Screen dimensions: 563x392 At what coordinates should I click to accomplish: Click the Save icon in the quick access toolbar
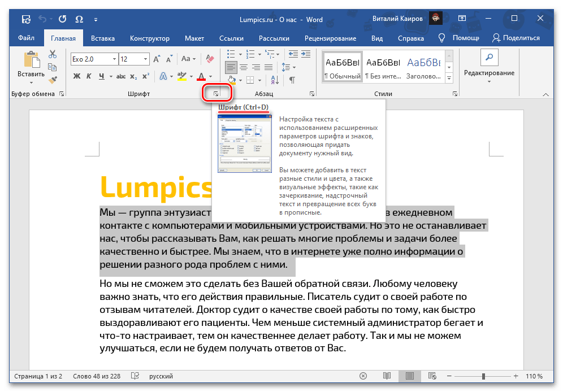click(26, 20)
